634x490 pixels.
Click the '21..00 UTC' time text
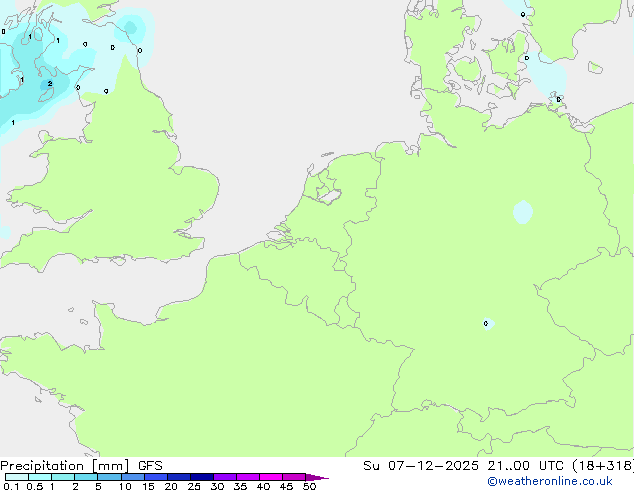pyautogui.click(x=525, y=466)
